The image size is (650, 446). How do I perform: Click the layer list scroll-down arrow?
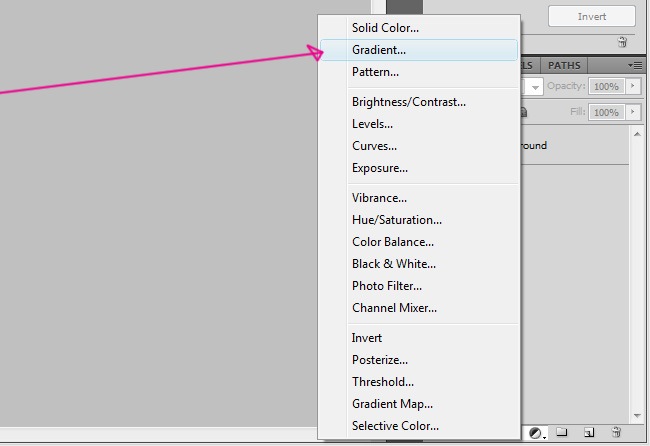point(637,416)
